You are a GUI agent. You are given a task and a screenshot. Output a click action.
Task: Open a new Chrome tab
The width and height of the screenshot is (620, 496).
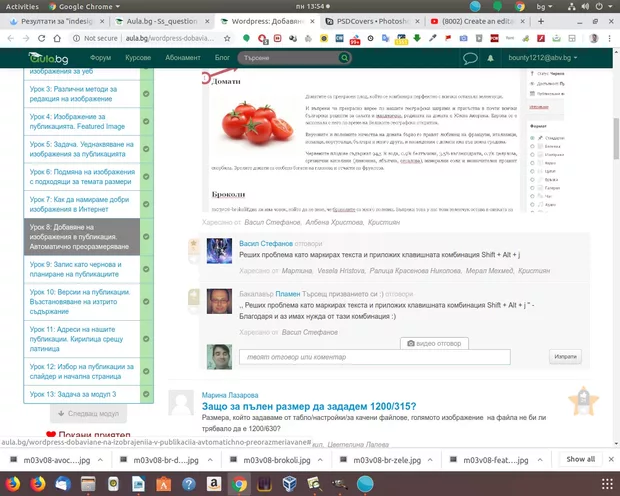click(541, 21)
